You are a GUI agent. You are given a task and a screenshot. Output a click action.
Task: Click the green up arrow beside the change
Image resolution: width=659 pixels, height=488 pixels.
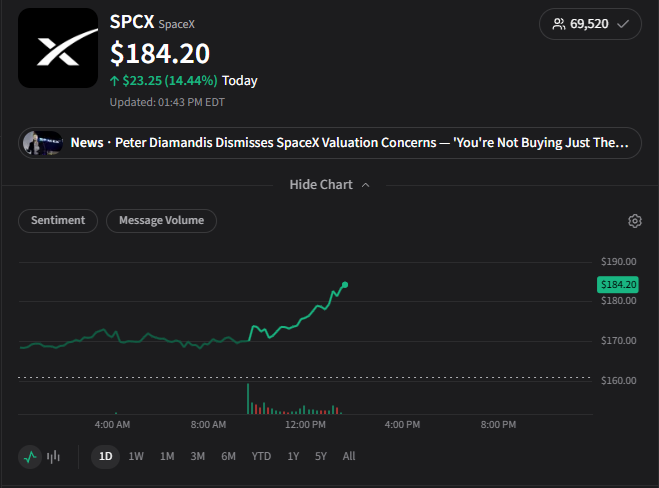click(114, 81)
